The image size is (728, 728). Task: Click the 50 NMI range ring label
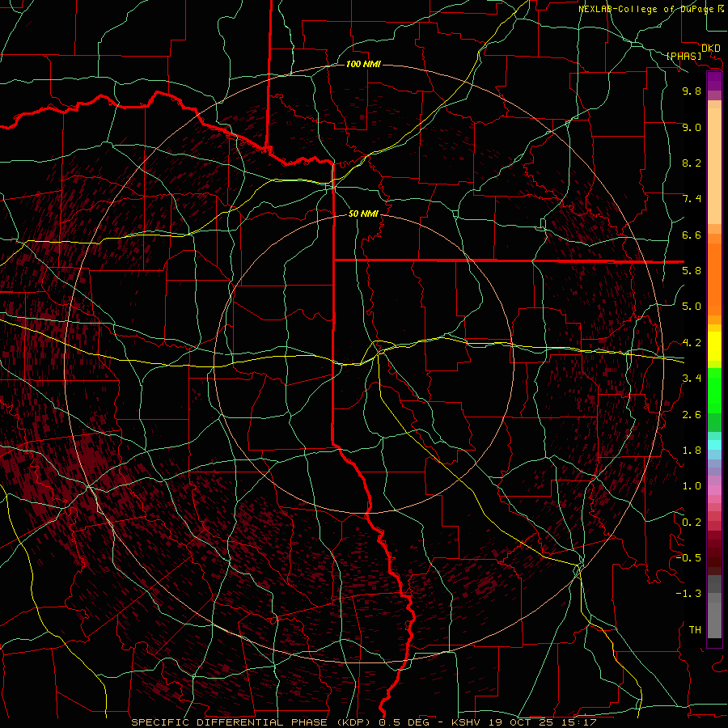(363, 214)
